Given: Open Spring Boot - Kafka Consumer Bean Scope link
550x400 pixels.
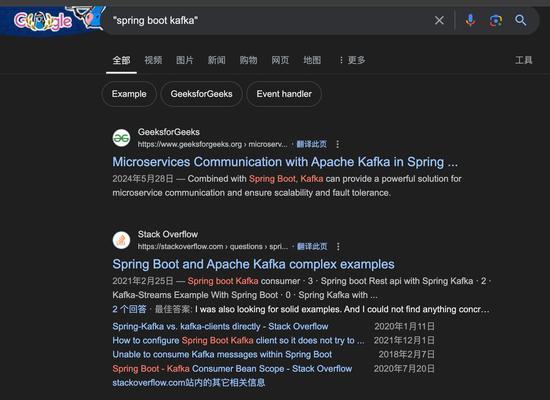Looking at the screenshot, I should tap(232, 369).
